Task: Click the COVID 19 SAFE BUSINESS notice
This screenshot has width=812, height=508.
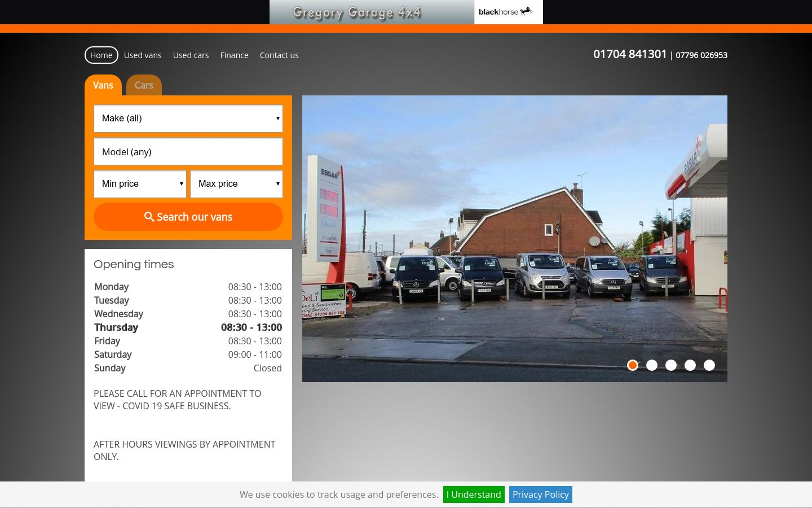Action: point(177,400)
